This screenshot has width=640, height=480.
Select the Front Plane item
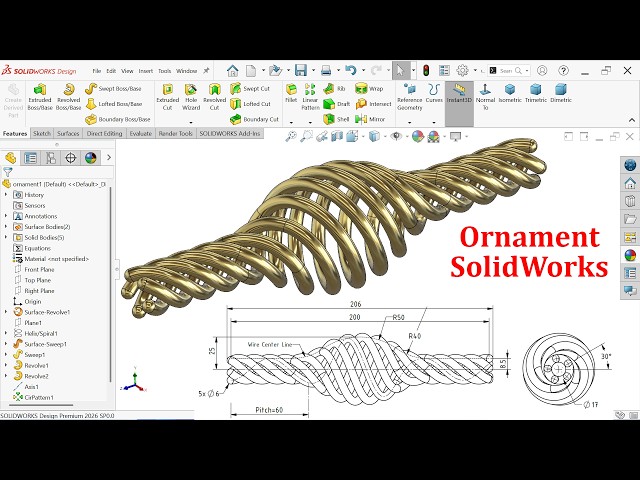pyautogui.click(x=34, y=269)
